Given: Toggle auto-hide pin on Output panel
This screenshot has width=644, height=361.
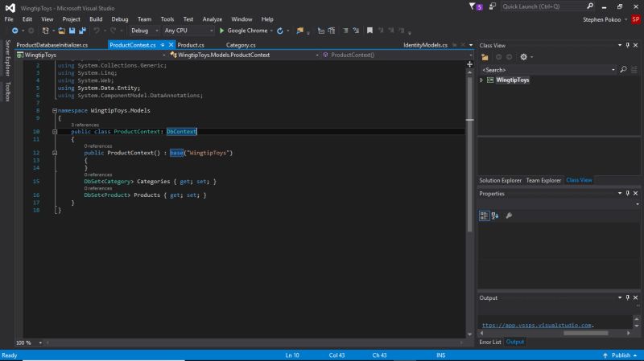Looking at the screenshot, I should (628, 297).
